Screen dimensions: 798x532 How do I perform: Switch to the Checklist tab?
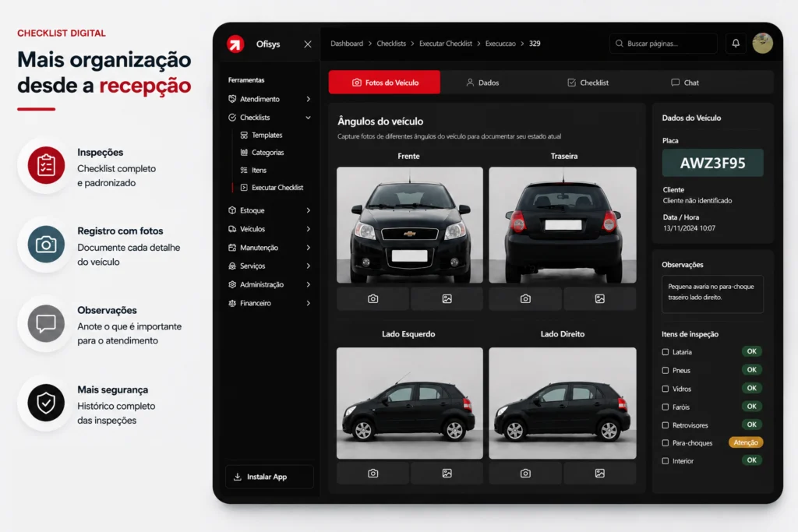pos(588,83)
